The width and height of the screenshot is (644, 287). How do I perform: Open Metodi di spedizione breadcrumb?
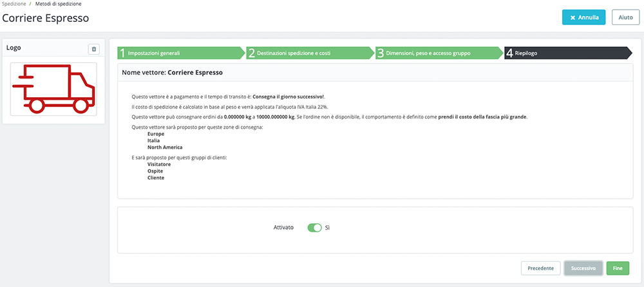coord(59,4)
